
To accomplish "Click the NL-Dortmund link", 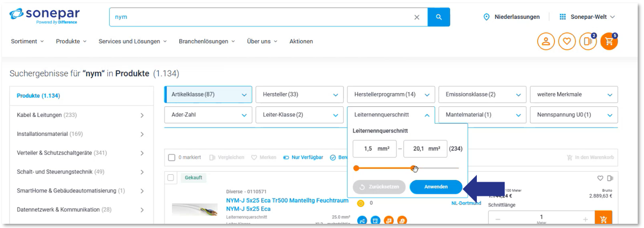I will (466, 203).
